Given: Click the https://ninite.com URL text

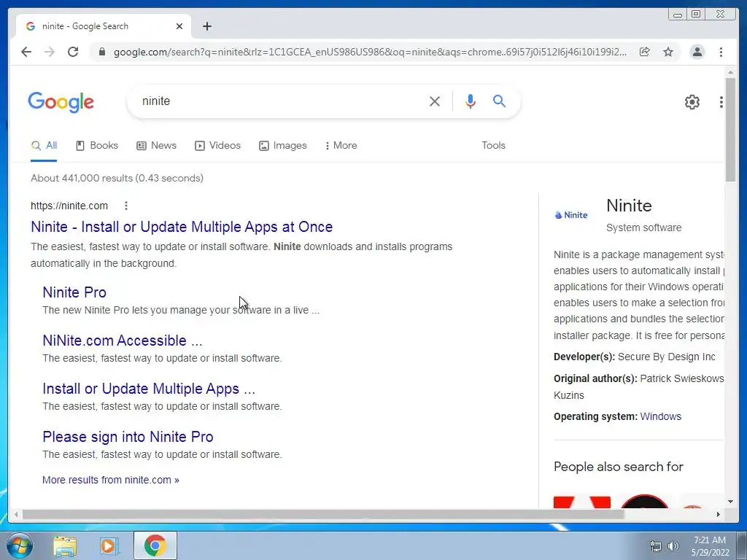Looking at the screenshot, I should coord(69,206).
